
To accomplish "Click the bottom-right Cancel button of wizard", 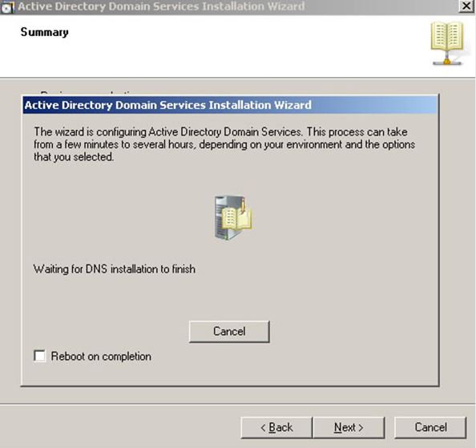I will (x=430, y=427).
